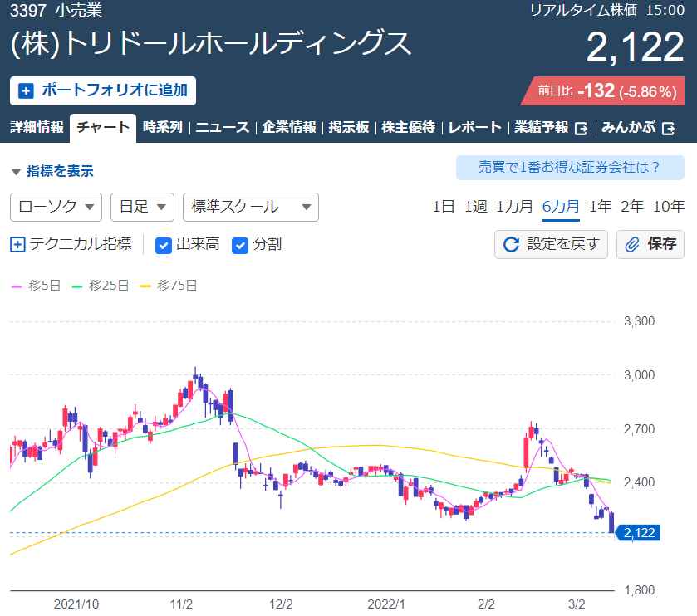
Task: Open the 日足 interval dropdown
Action: pos(142,207)
